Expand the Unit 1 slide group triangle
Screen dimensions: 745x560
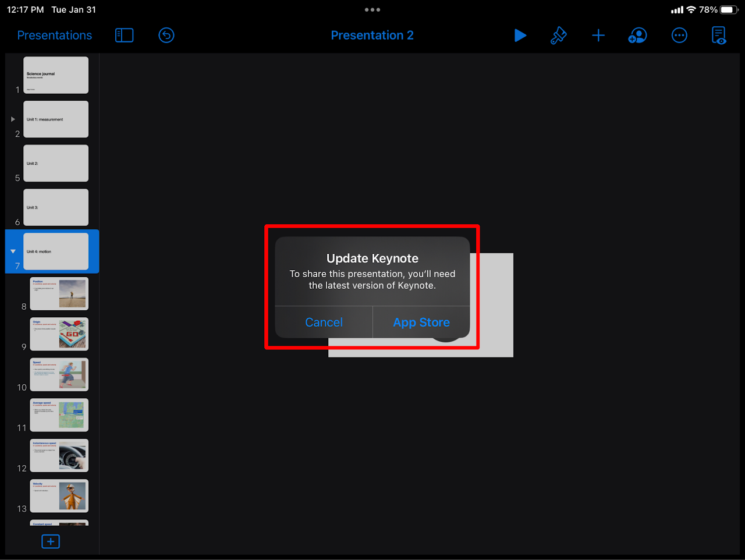pyautogui.click(x=13, y=119)
